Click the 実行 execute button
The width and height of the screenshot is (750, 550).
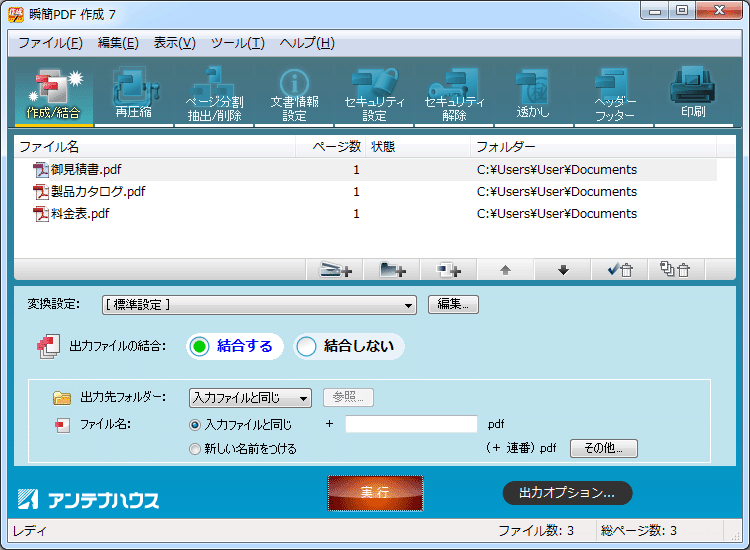point(375,492)
